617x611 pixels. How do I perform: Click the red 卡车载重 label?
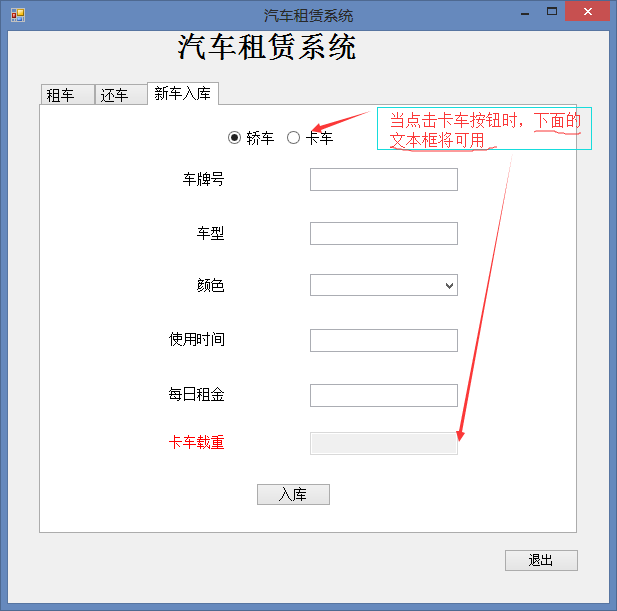coord(196,442)
